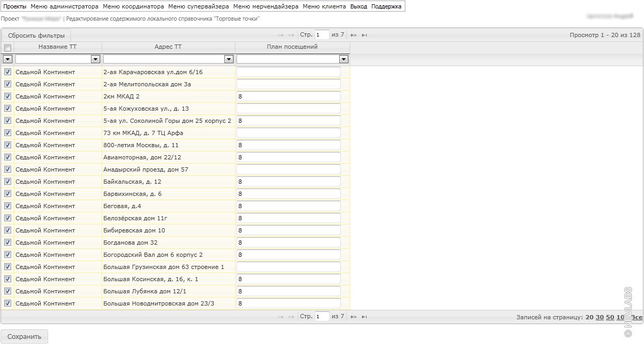Image resolution: width=644 pixels, height=350 pixels.
Task: Open the Название ТТ filter dropdown
Action: [95, 59]
